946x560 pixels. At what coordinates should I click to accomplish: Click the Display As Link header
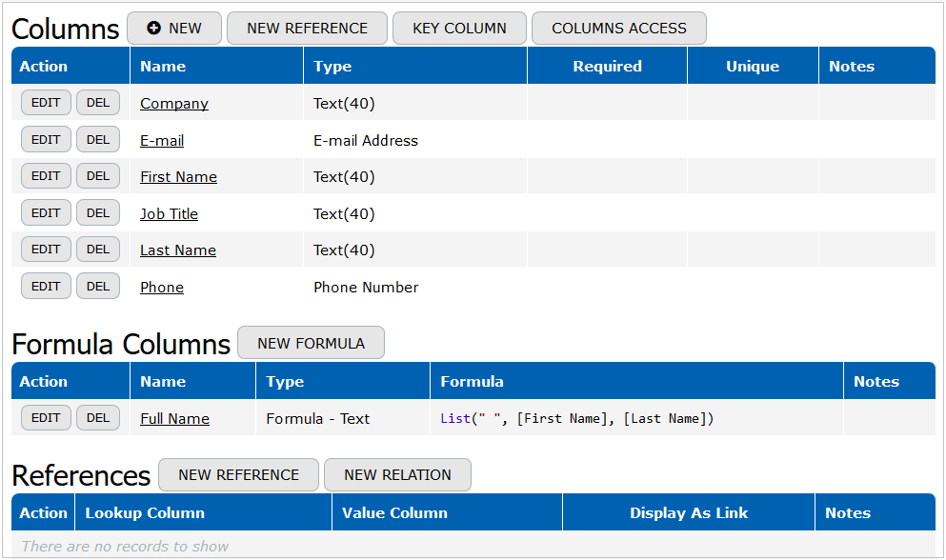click(689, 512)
